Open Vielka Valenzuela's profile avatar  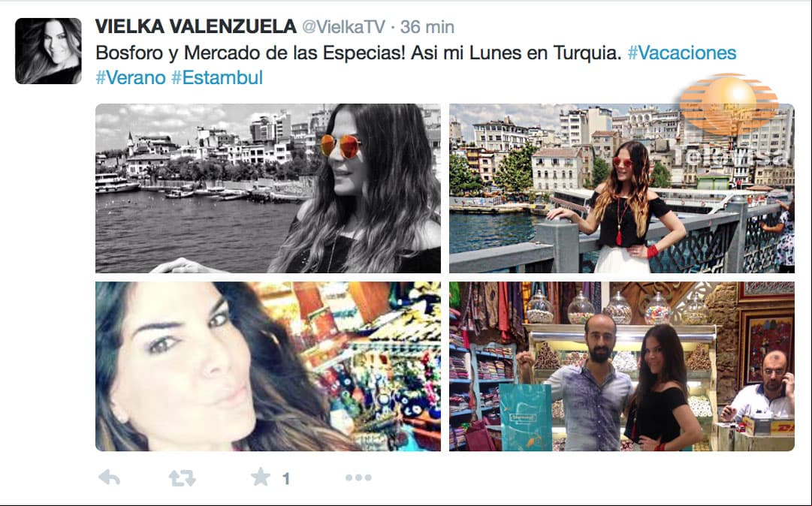(48, 51)
